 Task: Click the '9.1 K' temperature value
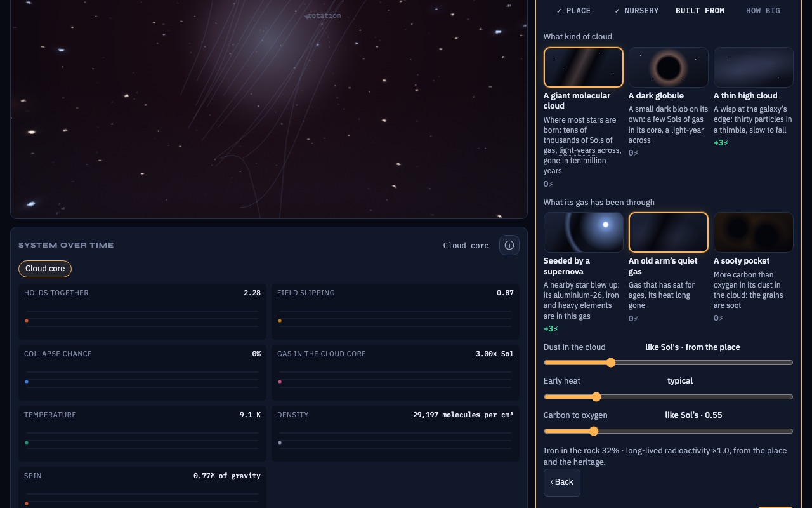point(250,415)
